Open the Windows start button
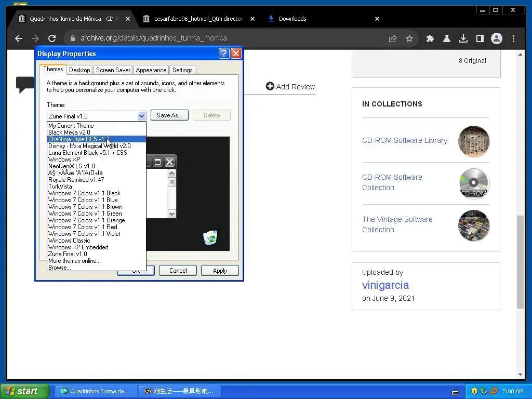The width and height of the screenshot is (532, 399). point(24,391)
